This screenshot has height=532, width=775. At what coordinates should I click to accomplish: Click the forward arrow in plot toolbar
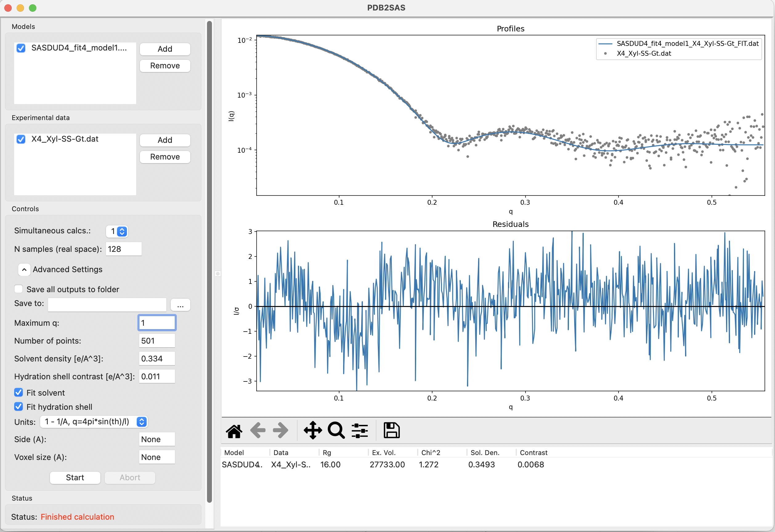click(280, 431)
